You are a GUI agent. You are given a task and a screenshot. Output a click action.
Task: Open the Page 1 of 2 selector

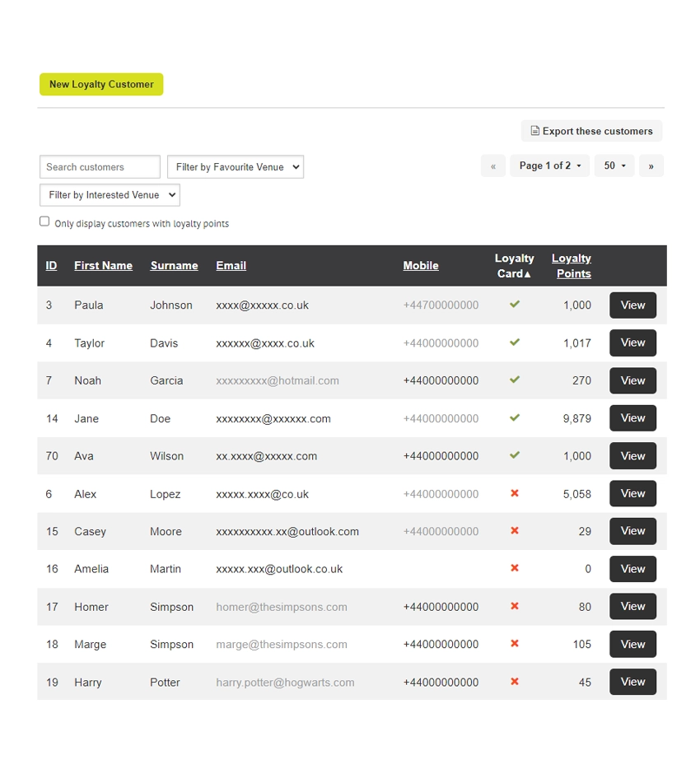point(549,165)
